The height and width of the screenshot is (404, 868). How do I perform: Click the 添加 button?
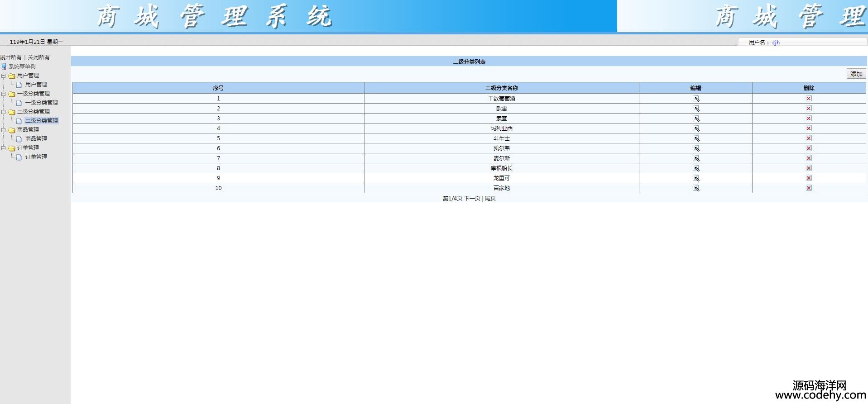(856, 74)
